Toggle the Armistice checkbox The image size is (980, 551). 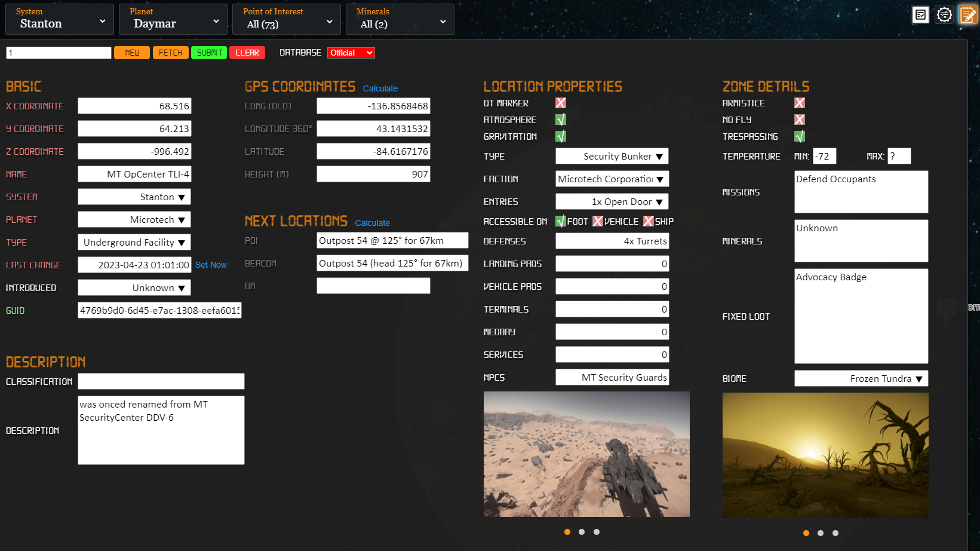coord(800,103)
